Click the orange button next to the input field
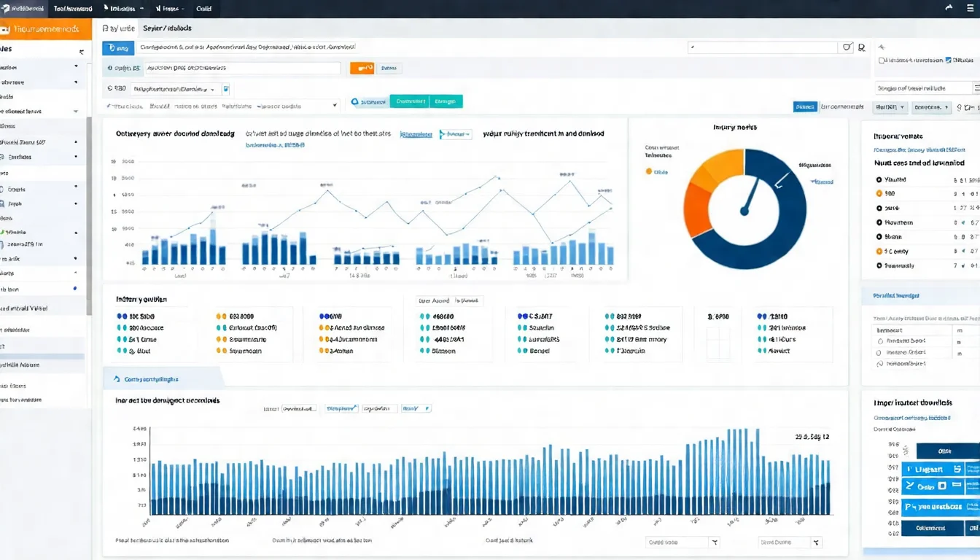980x560 pixels. tap(362, 68)
